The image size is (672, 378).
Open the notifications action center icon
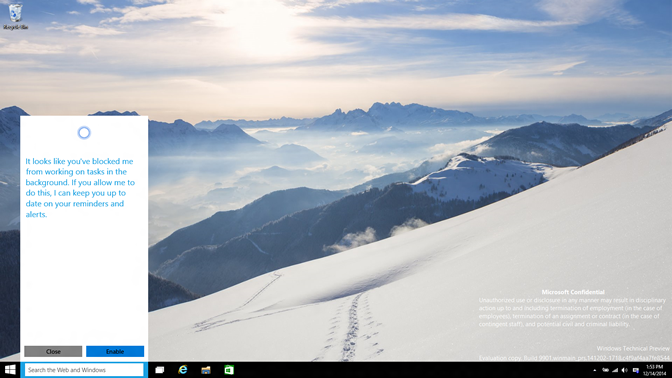(x=636, y=370)
